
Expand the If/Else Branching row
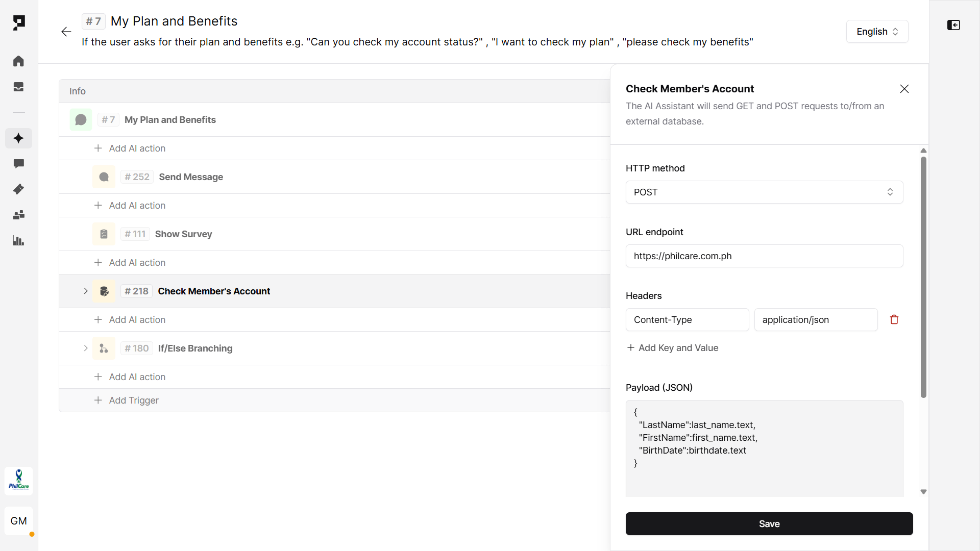coord(86,348)
